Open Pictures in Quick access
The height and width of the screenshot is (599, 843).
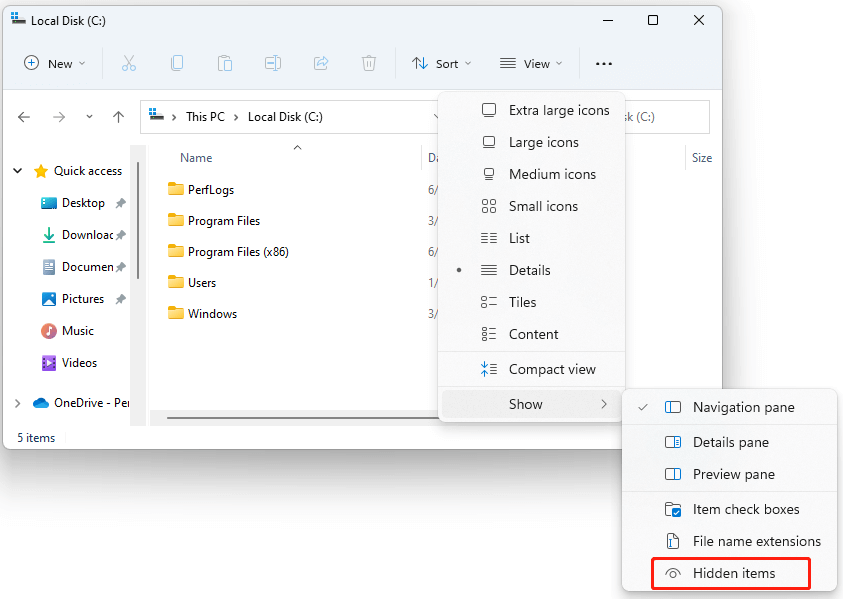pos(82,299)
